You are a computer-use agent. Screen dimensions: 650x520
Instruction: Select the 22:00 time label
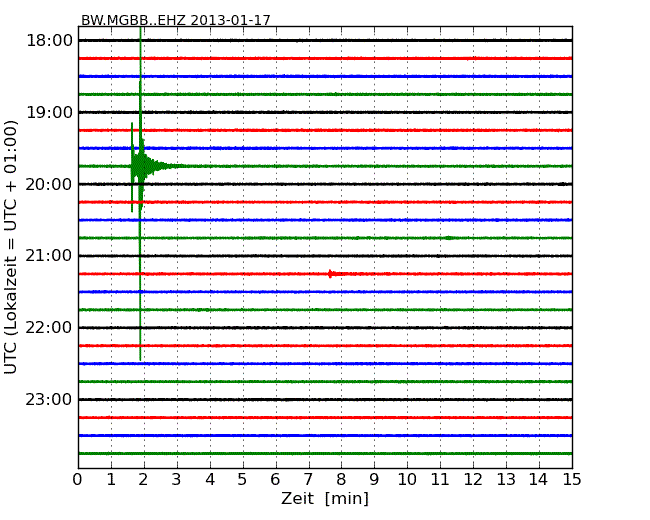49,328
